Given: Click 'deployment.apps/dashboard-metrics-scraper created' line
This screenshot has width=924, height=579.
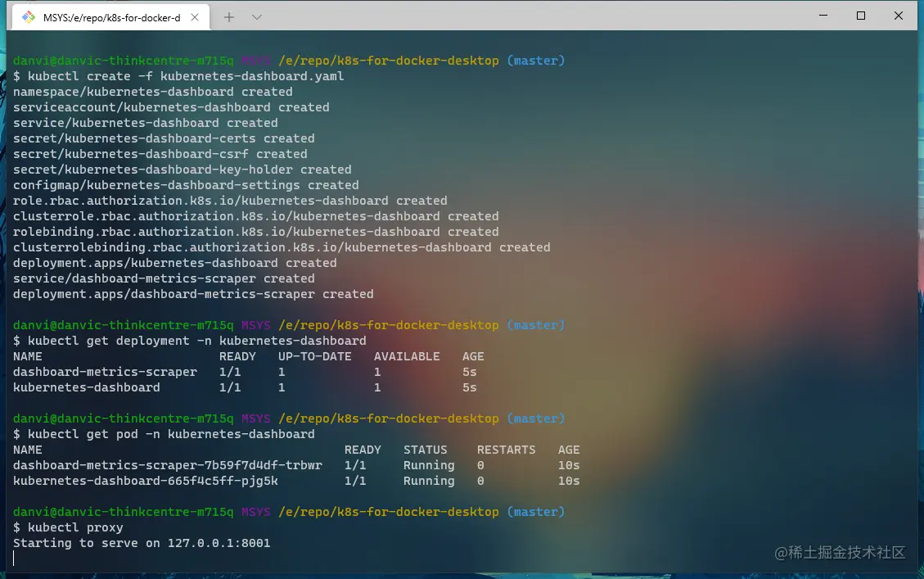Looking at the screenshot, I should pyautogui.click(x=193, y=294).
